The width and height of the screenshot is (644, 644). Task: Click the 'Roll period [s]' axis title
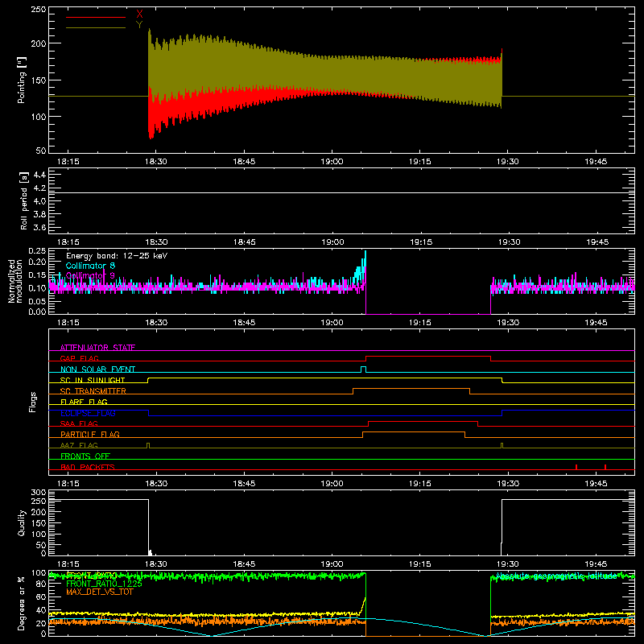pyautogui.click(x=24, y=200)
